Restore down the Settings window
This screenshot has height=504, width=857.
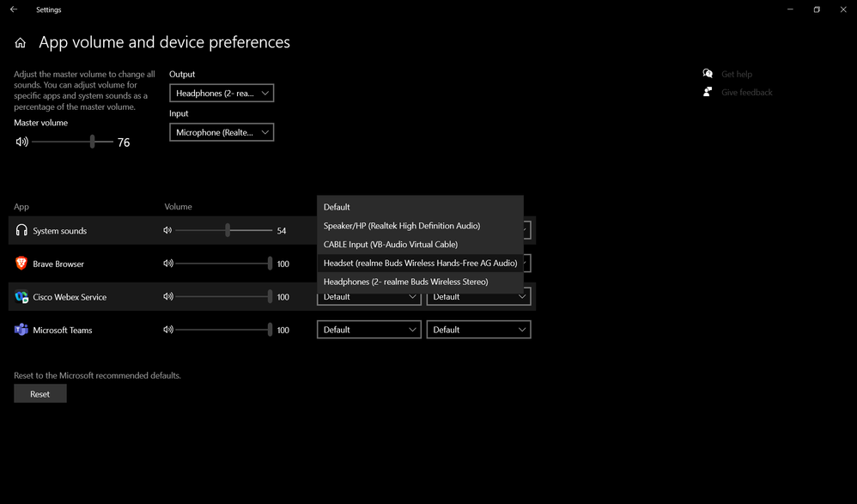tap(817, 9)
